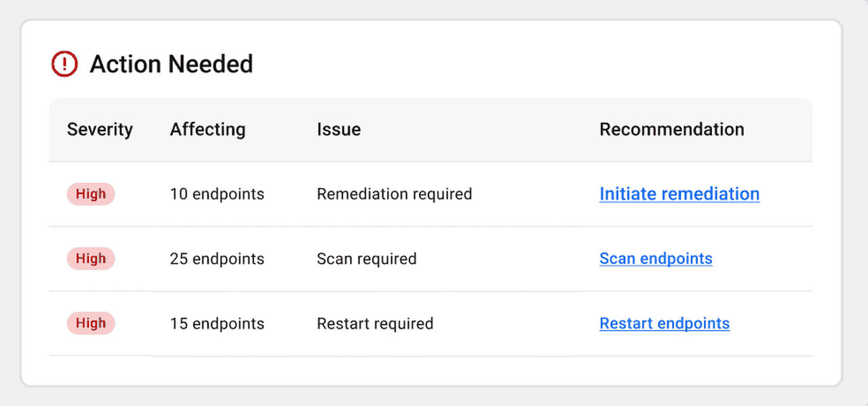Image resolution: width=868 pixels, height=406 pixels.
Task: Select the High severity badge in the first row
Action: pos(91,193)
